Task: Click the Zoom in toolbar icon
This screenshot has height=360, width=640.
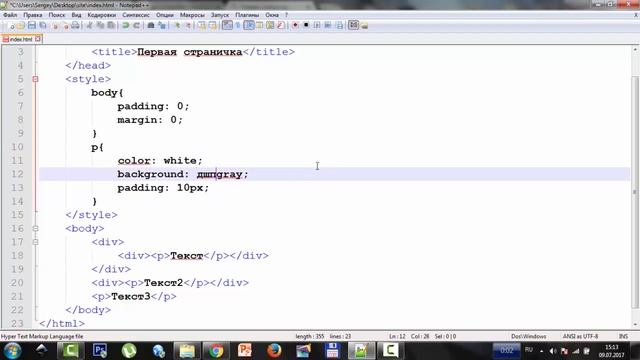Action: coord(177,25)
